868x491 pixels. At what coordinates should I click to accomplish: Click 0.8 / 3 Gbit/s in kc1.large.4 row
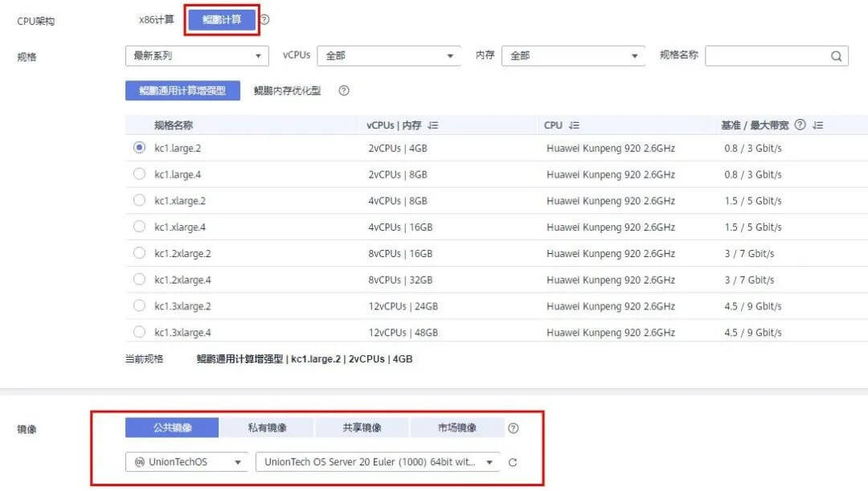tap(753, 174)
